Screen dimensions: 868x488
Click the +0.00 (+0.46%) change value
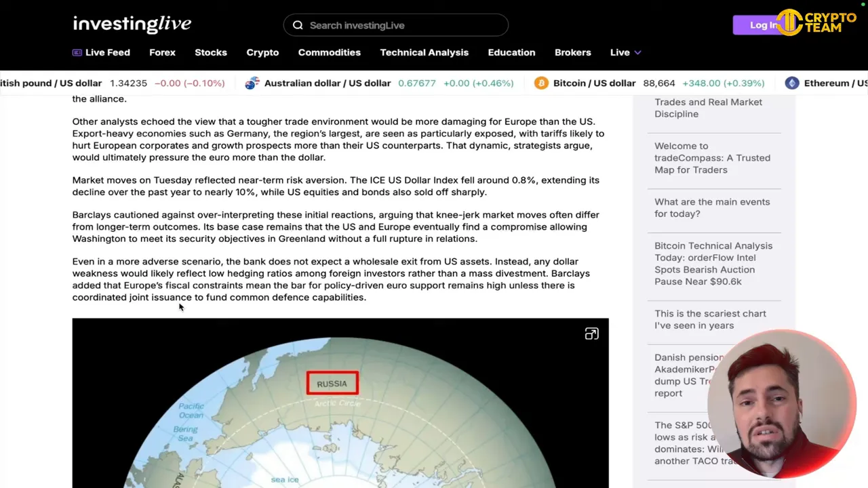pos(479,83)
